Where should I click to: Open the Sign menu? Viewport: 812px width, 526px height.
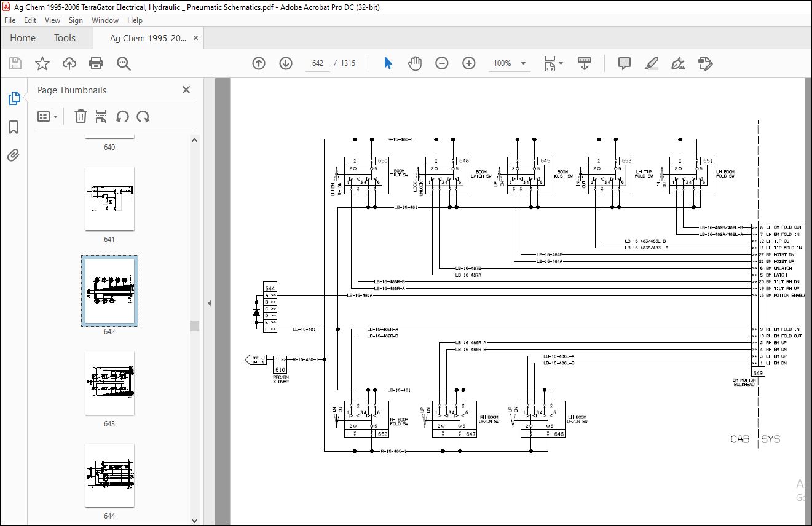pyautogui.click(x=76, y=20)
